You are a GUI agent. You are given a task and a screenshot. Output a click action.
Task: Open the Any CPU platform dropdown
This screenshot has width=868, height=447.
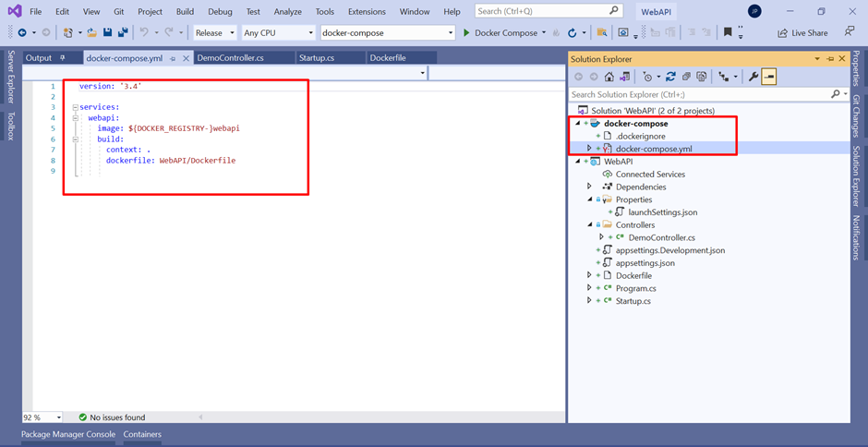pyautogui.click(x=279, y=33)
